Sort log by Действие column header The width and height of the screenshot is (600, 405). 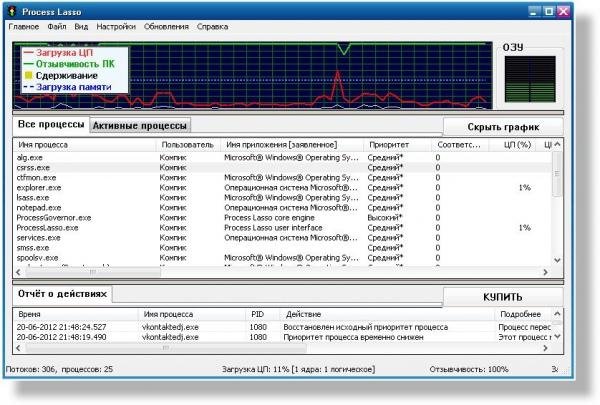[387, 314]
